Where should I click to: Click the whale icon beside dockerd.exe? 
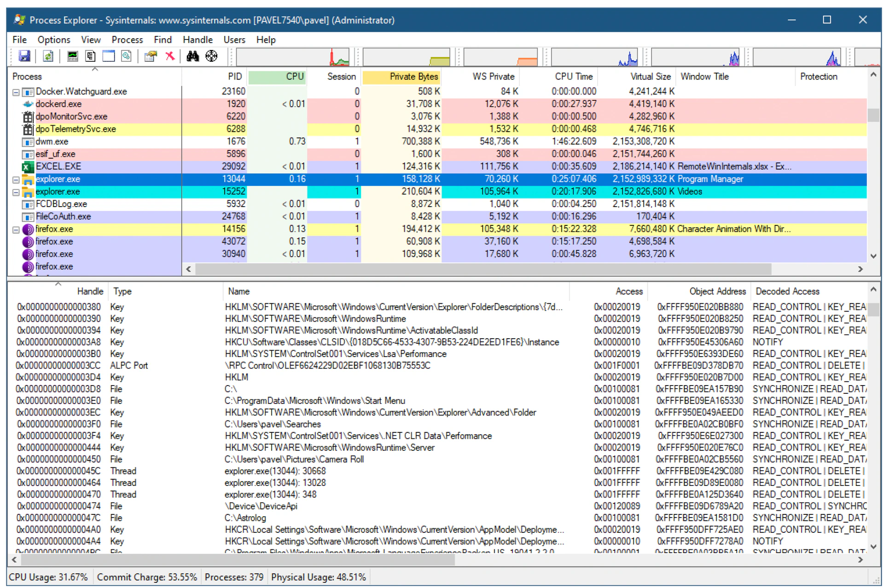(28, 104)
